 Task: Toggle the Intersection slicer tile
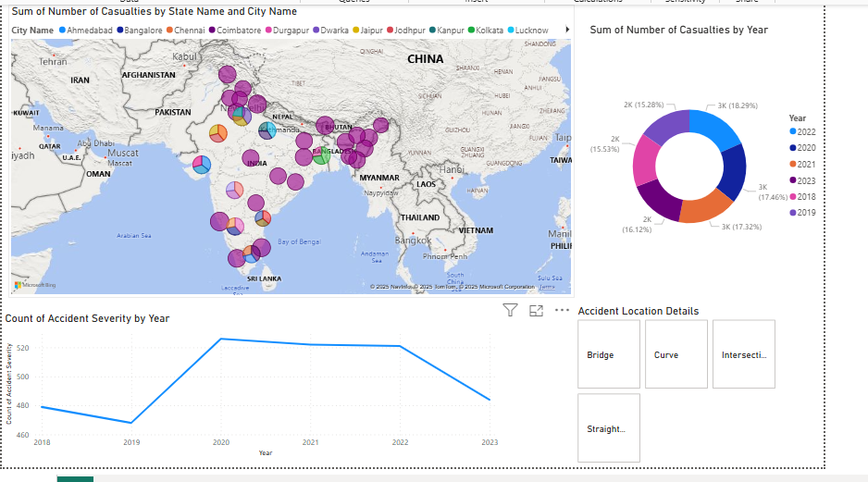coord(744,354)
